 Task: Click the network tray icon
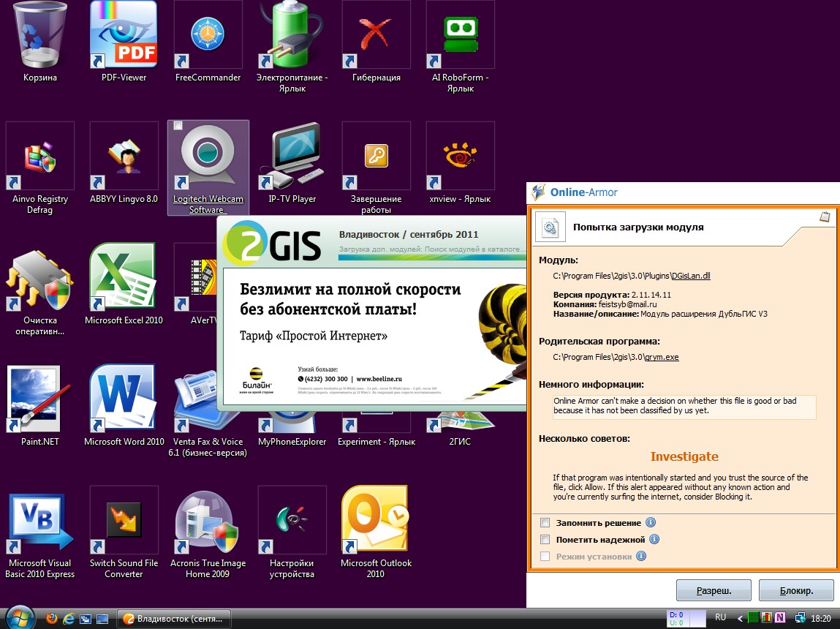click(x=801, y=618)
